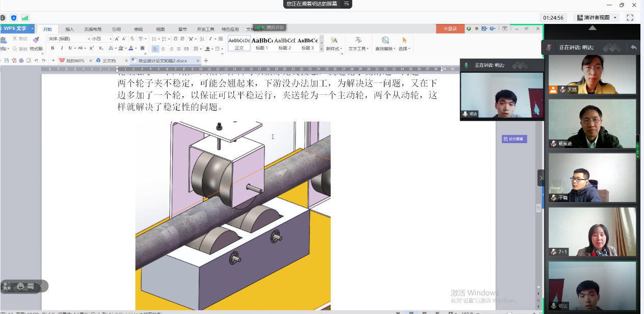Click the increase font size icon

[116, 39]
